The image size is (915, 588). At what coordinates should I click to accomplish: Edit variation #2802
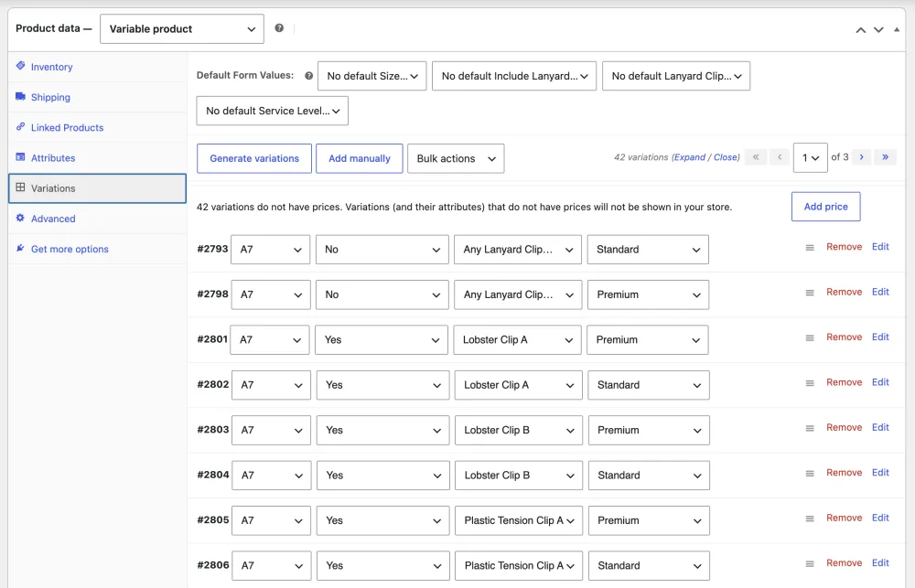[x=880, y=382]
